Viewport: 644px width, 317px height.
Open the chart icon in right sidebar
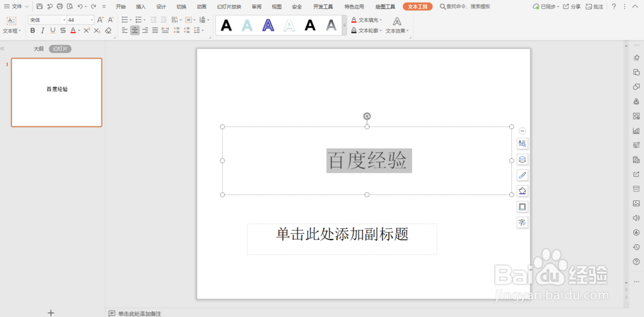point(636,131)
